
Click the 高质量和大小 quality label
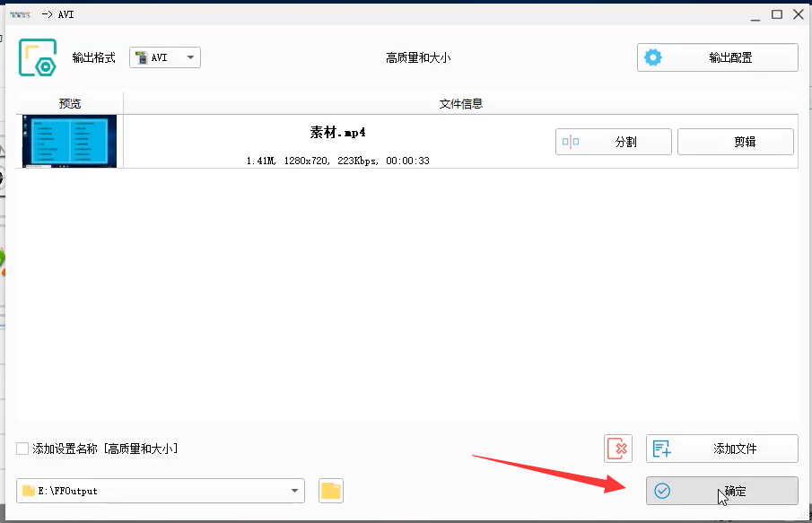pos(418,57)
